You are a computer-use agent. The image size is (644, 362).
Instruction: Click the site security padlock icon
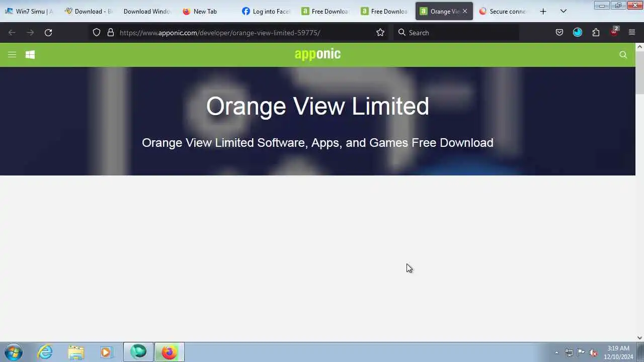pos(111,33)
